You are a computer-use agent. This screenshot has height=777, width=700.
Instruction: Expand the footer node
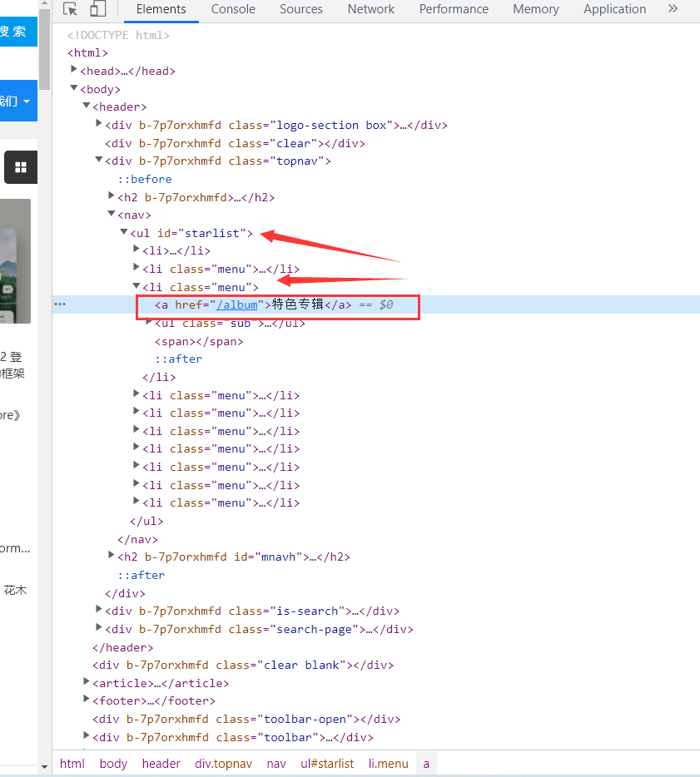pyautogui.click(x=86, y=699)
